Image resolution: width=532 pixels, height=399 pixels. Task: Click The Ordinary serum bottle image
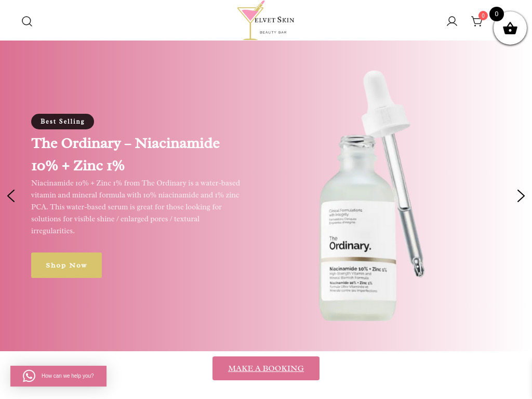point(357,228)
